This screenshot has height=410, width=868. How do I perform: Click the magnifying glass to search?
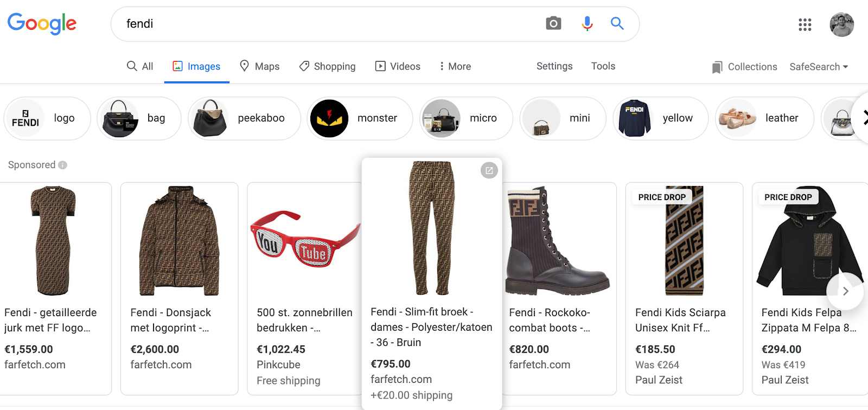click(x=617, y=24)
